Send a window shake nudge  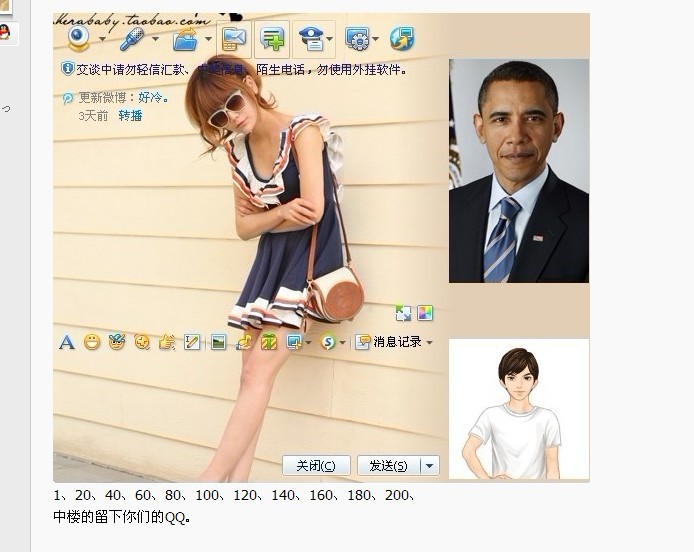[142, 342]
